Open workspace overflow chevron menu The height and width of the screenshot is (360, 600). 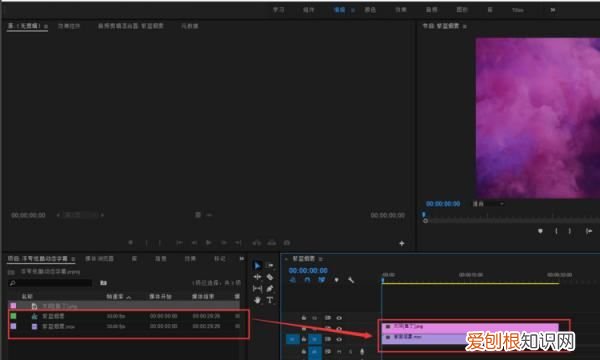553,10
